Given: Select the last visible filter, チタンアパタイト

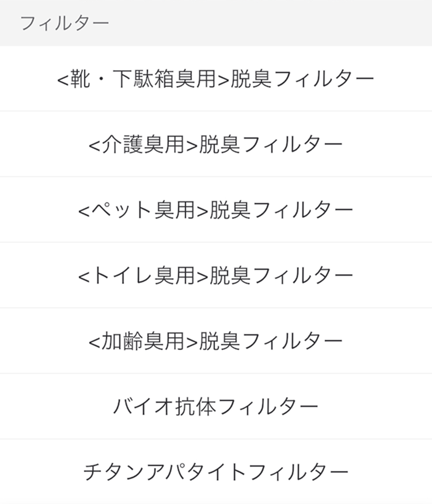Looking at the screenshot, I should (x=216, y=472).
